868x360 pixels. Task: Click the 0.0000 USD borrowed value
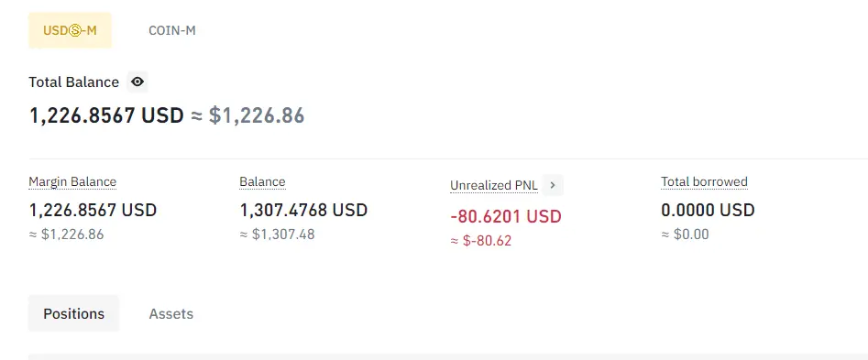[708, 210]
